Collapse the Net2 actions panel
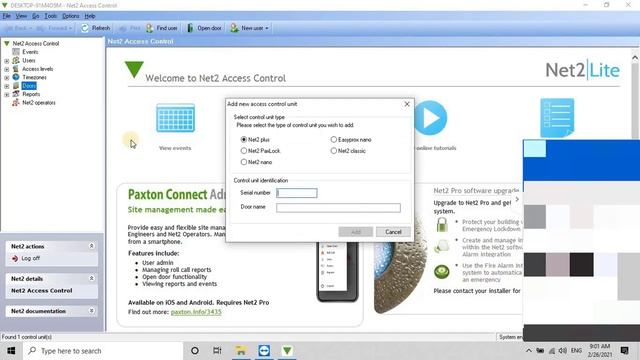Viewport: 640px width, 360px height. [x=91, y=246]
